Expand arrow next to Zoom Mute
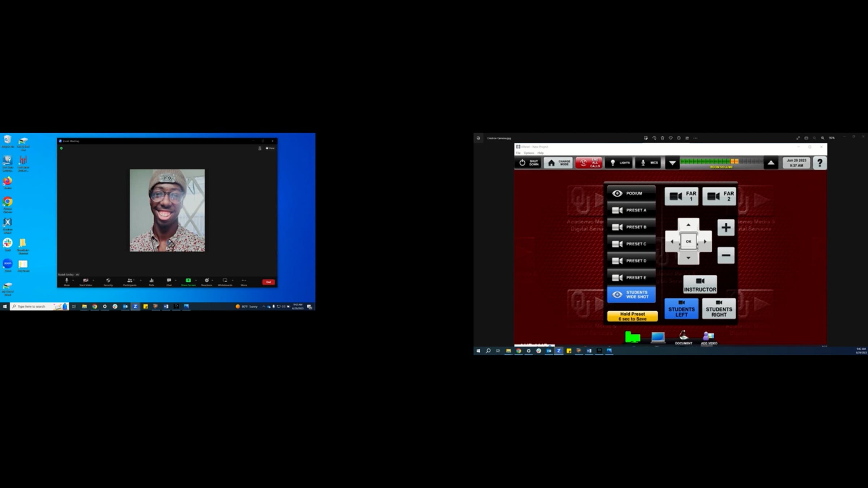This screenshot has width=868, height=488. click(73, 281)
